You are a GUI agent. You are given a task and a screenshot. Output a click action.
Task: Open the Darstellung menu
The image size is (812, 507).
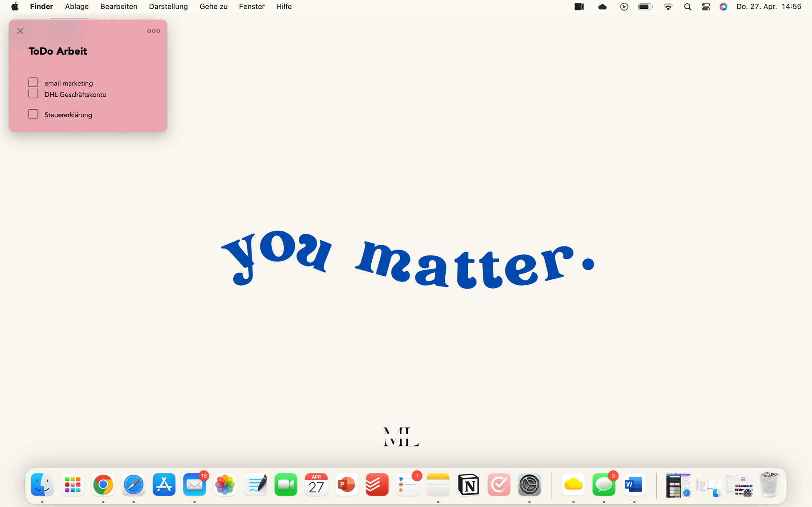168,7
